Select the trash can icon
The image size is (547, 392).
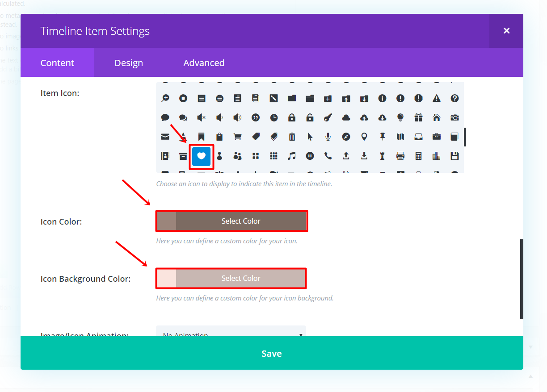click(292, 137)
